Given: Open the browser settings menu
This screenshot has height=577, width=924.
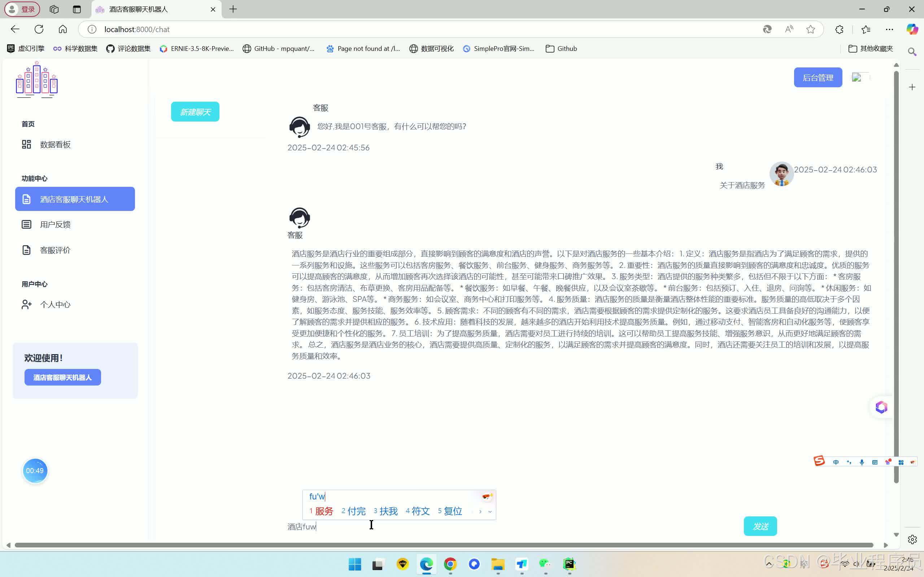Looking at the screenshot, I should (x=890, y=29).
